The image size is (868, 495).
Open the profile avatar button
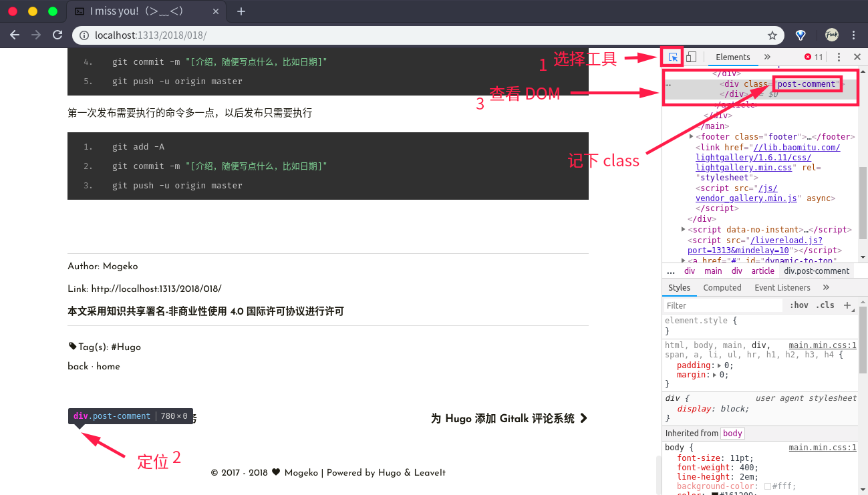[x=831, y=35]
